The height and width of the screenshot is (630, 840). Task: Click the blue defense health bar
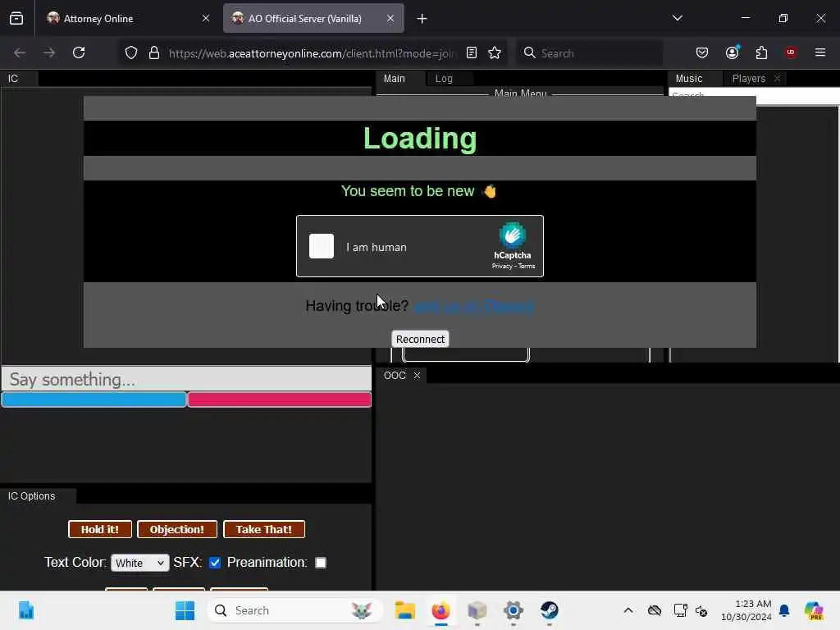[94, 399]
